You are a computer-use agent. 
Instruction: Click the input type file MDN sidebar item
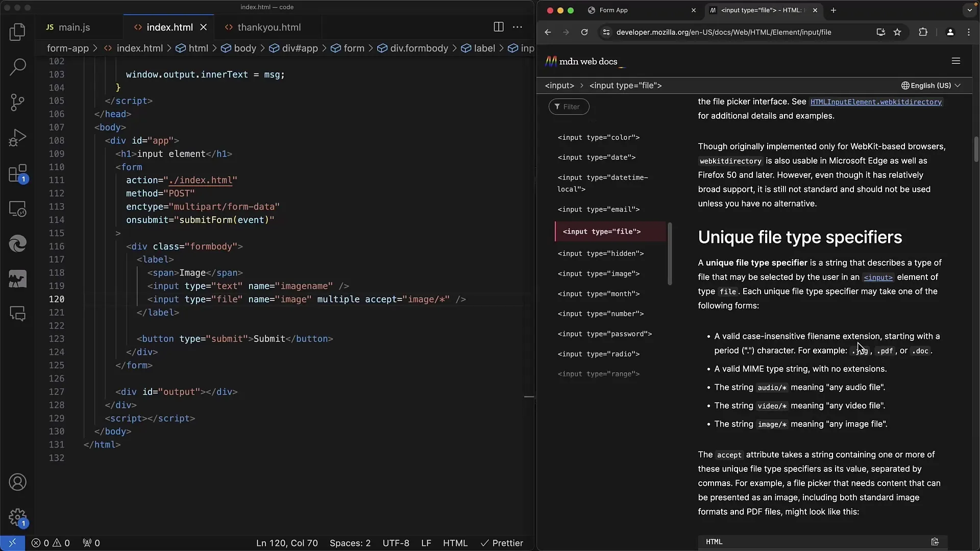point(602,232)
